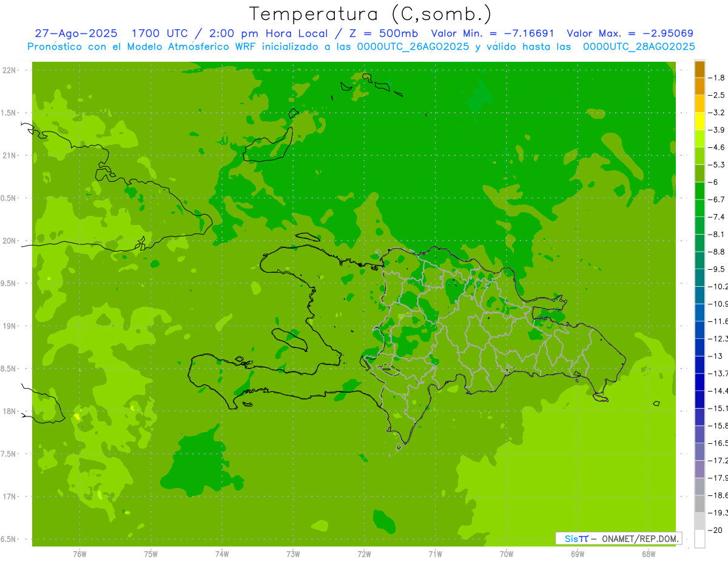
Task: Click the 76W longitude axis label
Action: coord(79,554)
